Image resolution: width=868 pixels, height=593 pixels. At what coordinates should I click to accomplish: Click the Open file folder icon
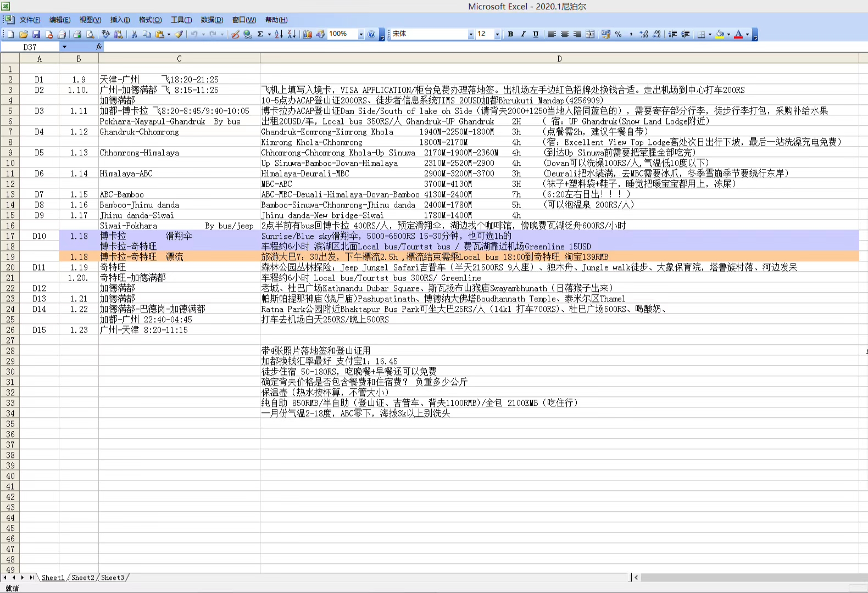coord(24,34)
